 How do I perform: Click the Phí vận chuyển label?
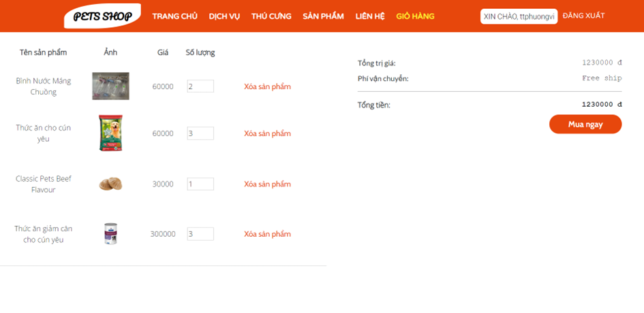pos(383,78)
